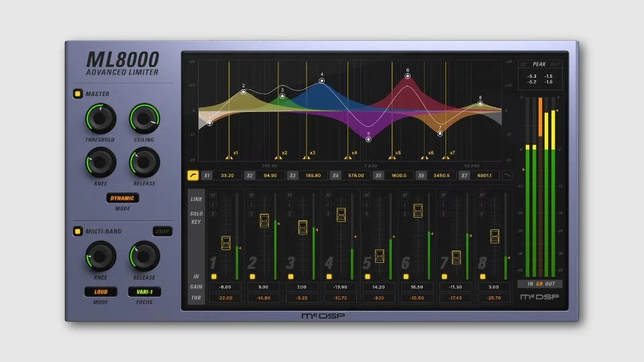The image size is (644, 362).
Task: Solo band 1 with its S button
Action: [x=213, y=214]
